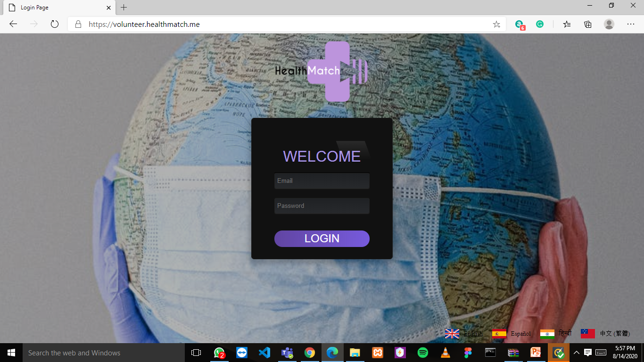This screenshot has height=362, width=644.
Task: Open the Edge settings and more menu
Action: (631, 24)
